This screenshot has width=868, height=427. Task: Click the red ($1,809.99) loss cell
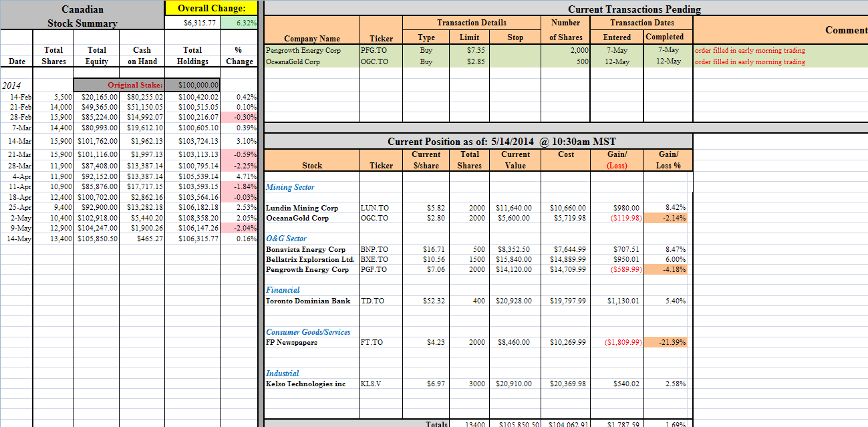617,342
